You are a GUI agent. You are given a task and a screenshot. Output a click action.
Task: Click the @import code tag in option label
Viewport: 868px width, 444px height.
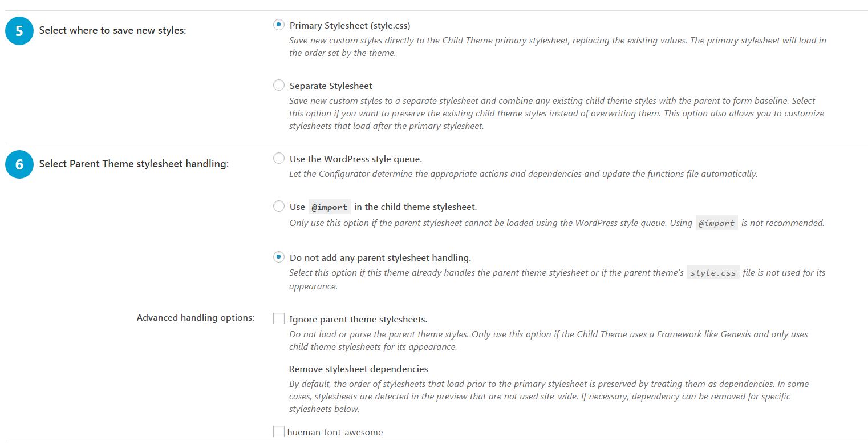click(x=330, y=207)
